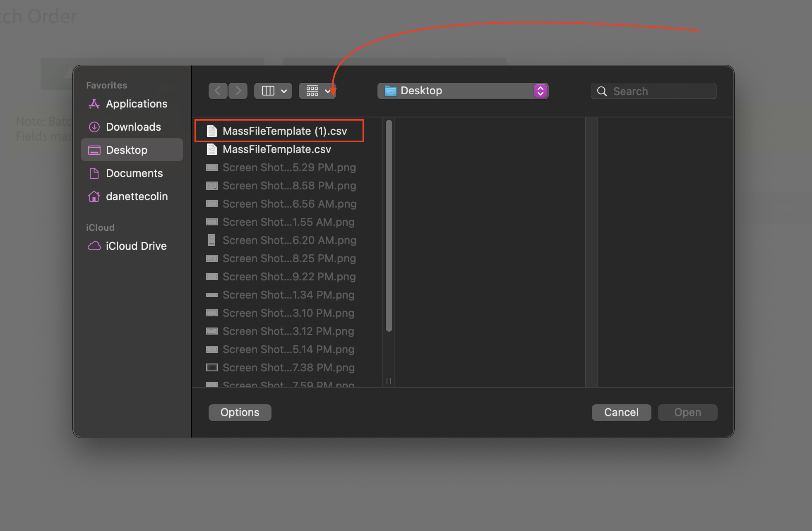Open the item grouping dropdown

pos(317,91)
